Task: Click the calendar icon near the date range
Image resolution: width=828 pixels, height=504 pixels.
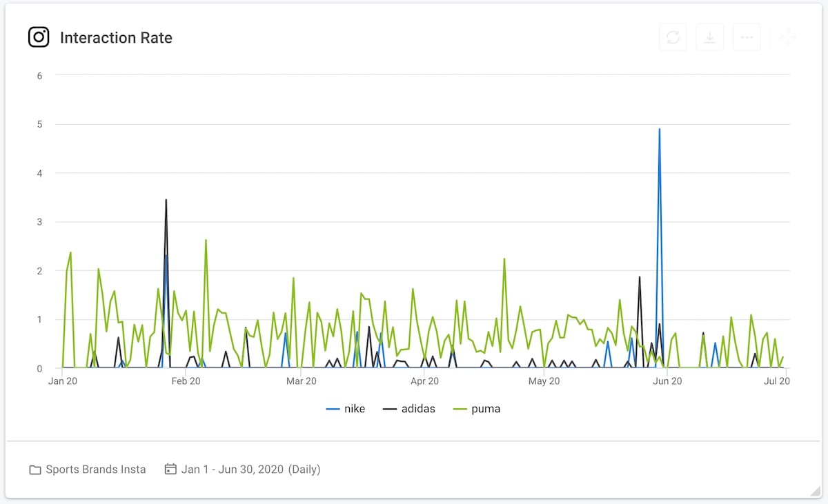Action: (x=170, y=469)
